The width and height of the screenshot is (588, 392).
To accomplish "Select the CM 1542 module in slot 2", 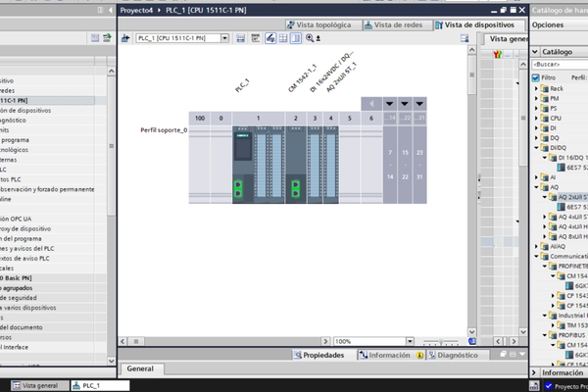I will (296, 166).
